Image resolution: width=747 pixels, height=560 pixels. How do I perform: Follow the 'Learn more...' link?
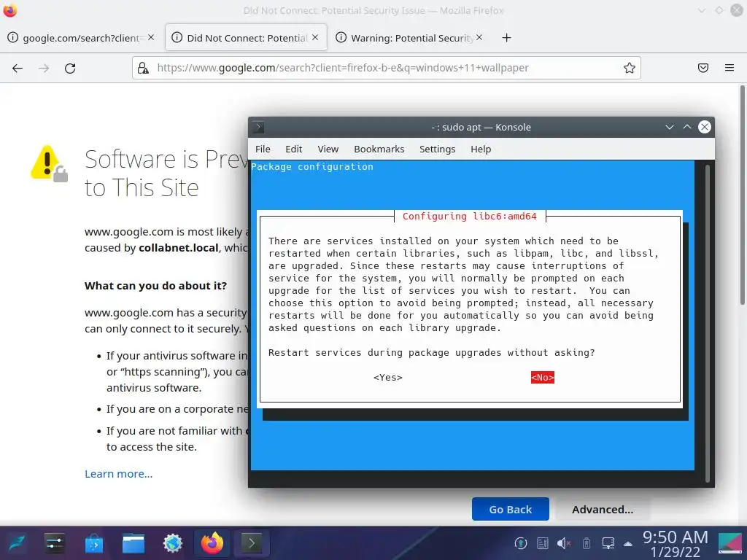119,474
